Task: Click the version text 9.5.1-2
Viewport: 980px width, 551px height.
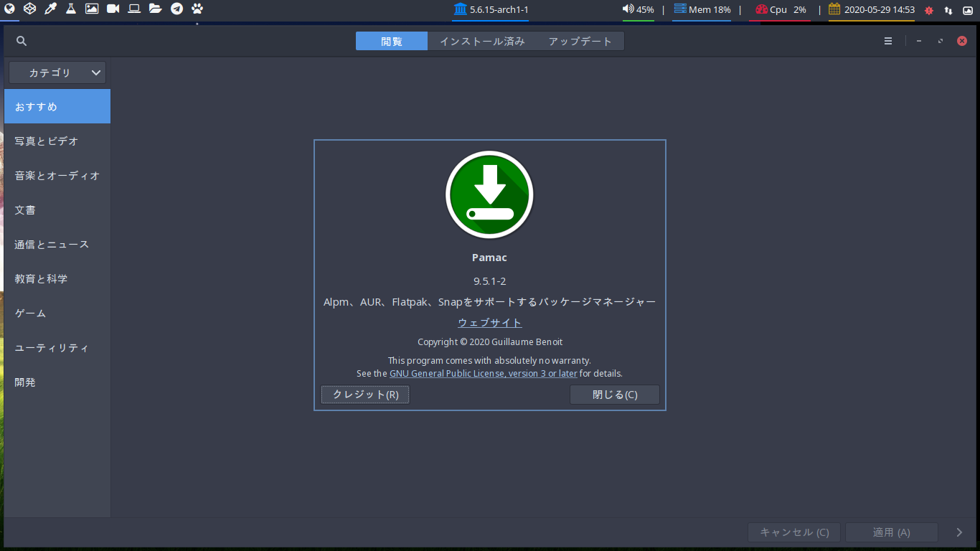Action: point(490,281)
